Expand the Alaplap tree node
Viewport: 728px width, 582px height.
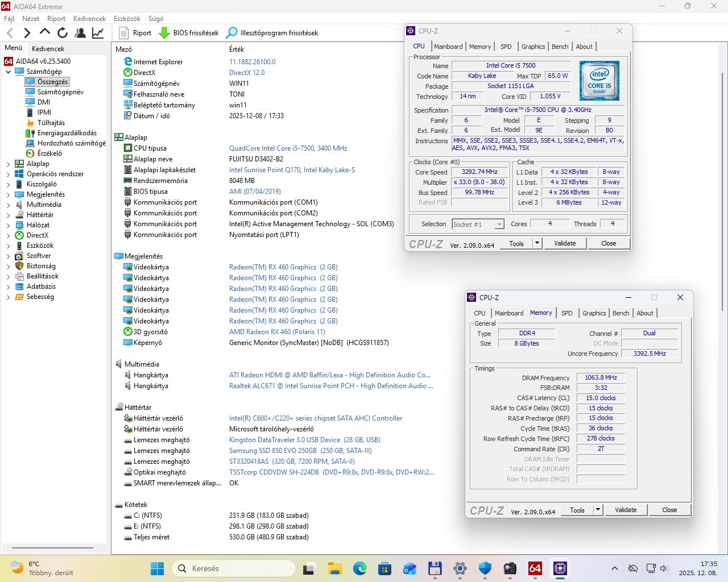8,164
